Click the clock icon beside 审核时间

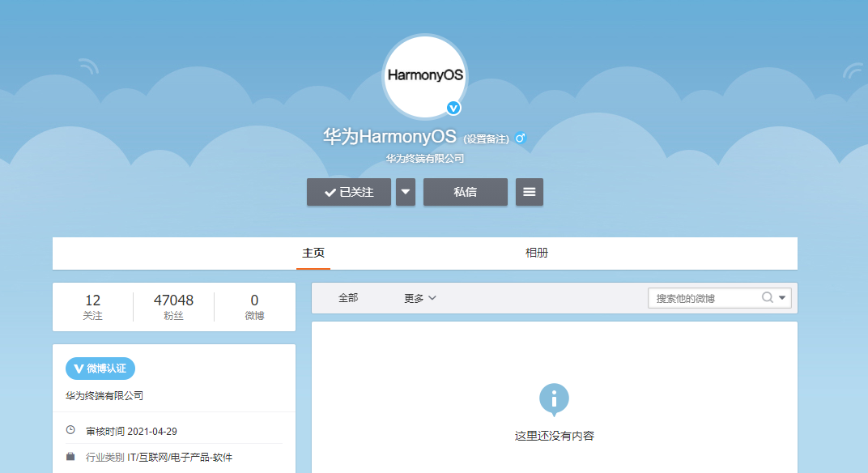(x=70, y=430)
